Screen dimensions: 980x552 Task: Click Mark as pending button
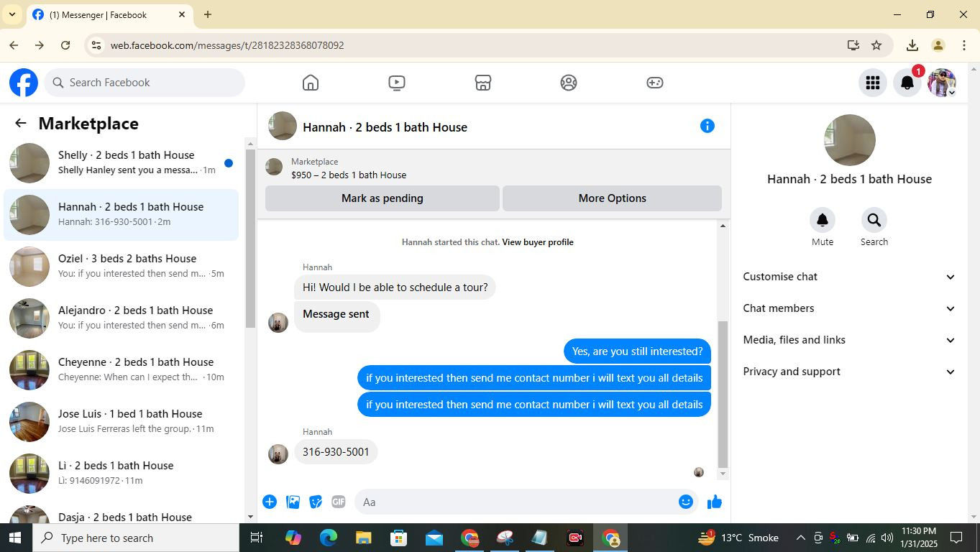[383, 198]
